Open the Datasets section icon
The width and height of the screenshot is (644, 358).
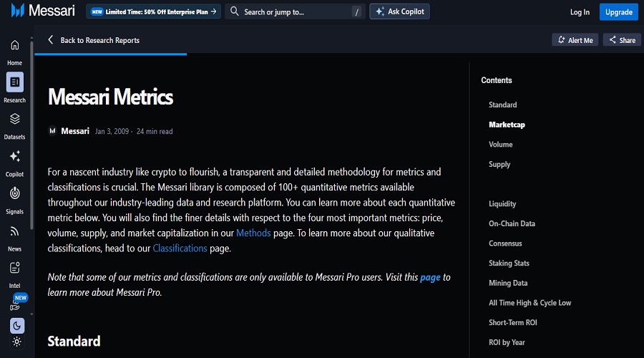click(15, 120)
